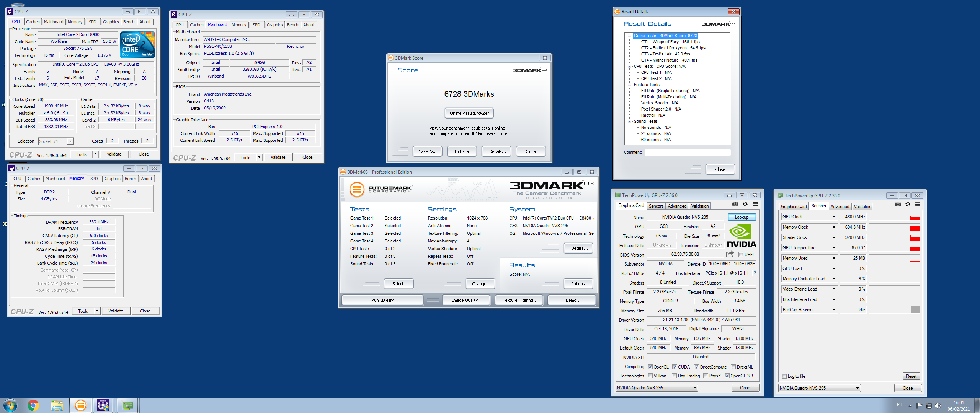
Task: Open hamburger menu in GPU-Z Graphics Card window
Action: click(755, 204)
